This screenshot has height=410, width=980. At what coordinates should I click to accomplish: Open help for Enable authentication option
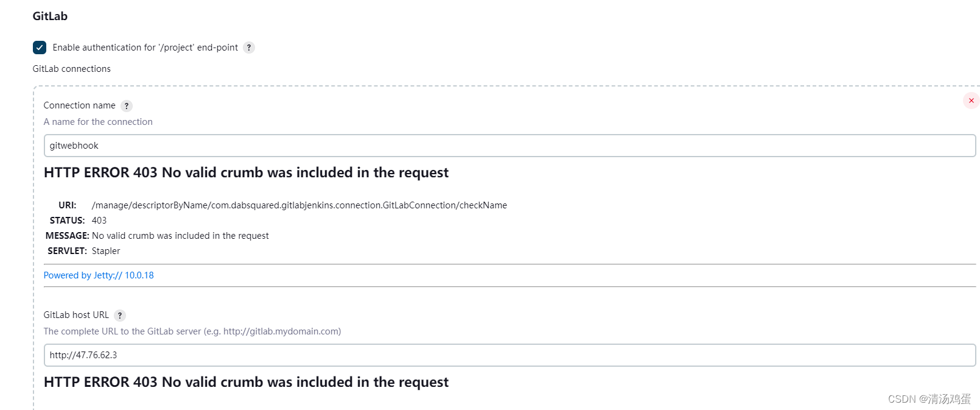[249, 48]
